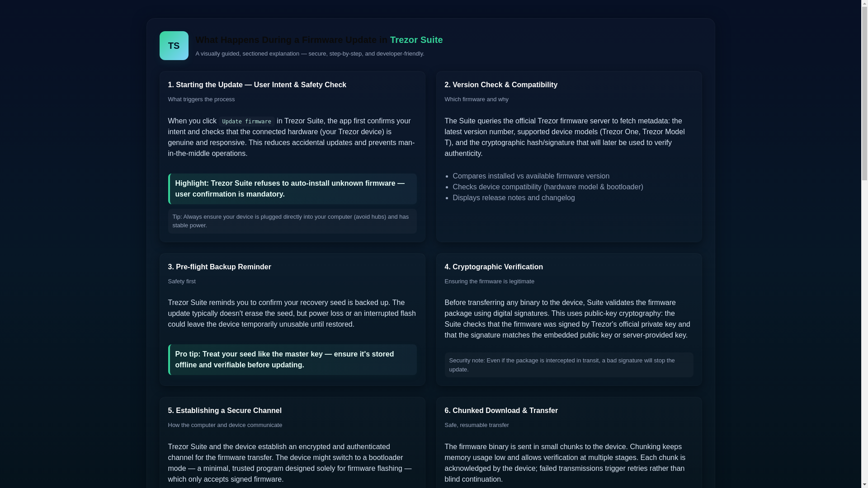Viewport: 868px width, 488px height.
Task: Click the 'Safety first' subtitle
Action: (182, 282)
